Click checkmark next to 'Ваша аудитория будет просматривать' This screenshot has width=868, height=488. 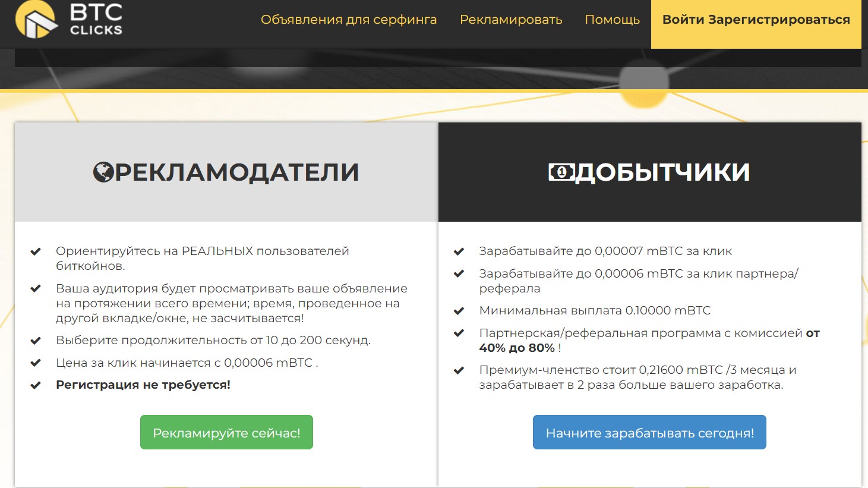click(36, 288)
